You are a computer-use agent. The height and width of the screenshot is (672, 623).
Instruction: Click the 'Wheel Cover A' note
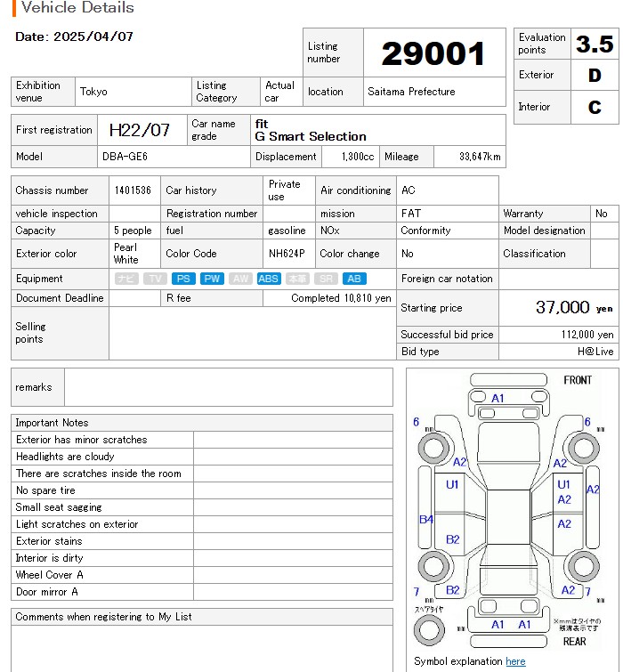point(50,575)
